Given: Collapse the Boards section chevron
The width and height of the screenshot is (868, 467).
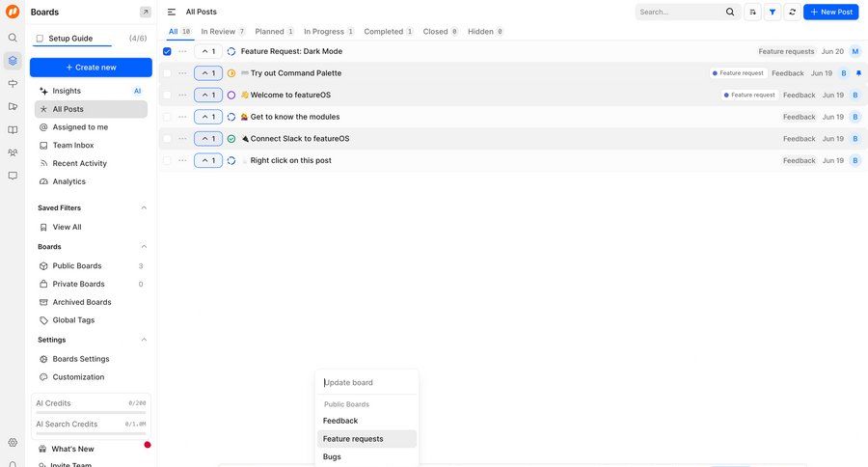Looking at the screenshot, I should click(x=144, y=246).
